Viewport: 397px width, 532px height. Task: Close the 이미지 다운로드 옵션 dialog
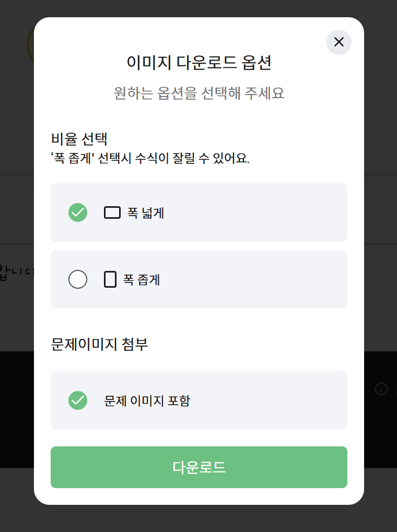click(x=338, y=42)
